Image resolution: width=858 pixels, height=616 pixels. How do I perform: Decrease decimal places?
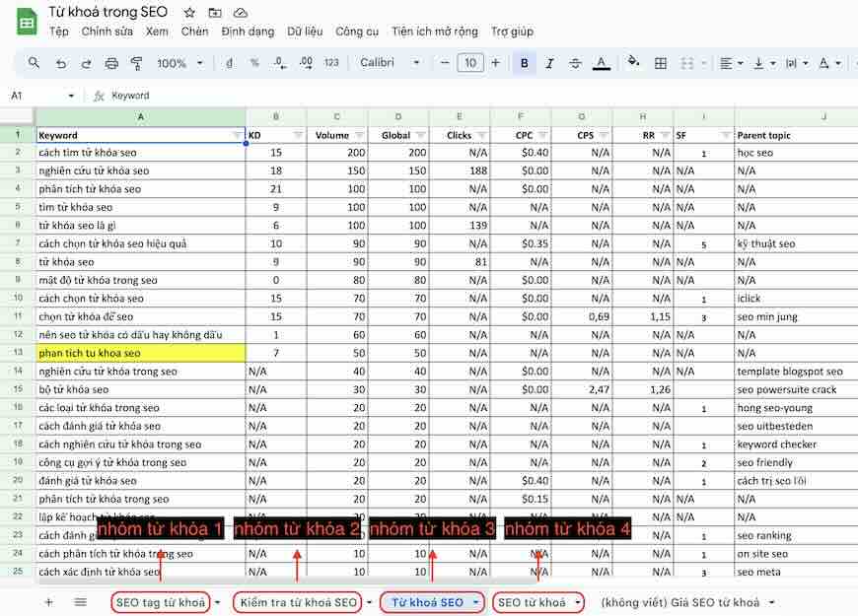[280, 63]
